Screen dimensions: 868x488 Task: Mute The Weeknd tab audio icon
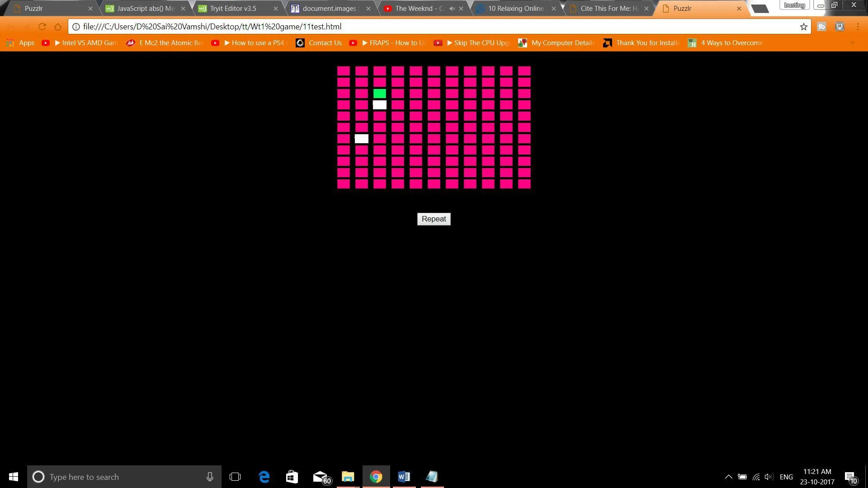(452, 9)
